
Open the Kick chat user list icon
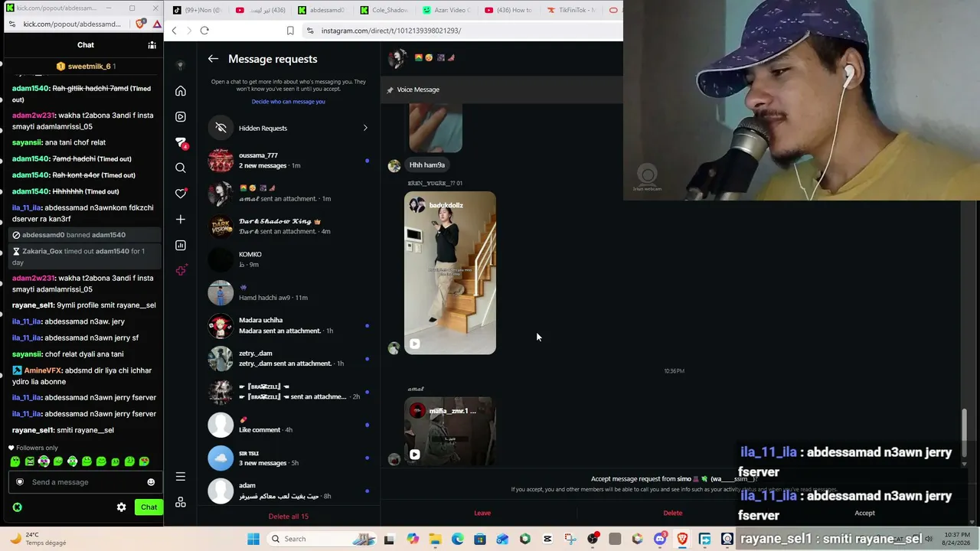[152, 45]
